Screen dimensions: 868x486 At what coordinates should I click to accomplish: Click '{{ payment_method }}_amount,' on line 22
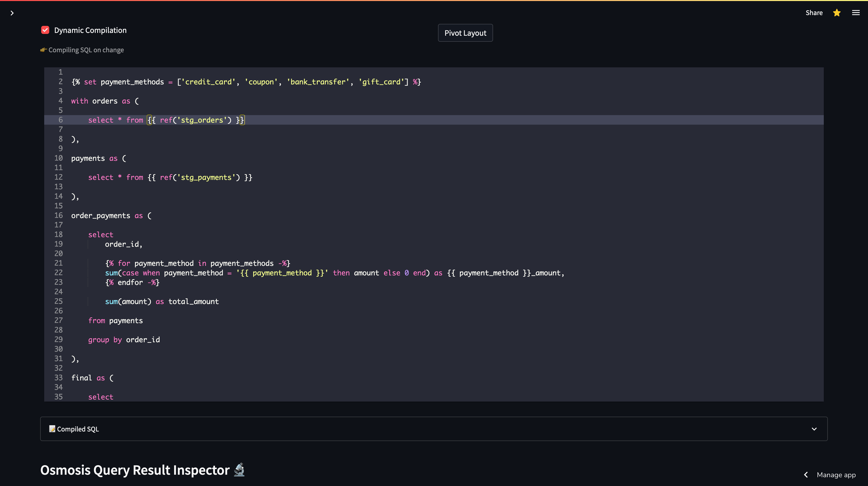point(505,273)
